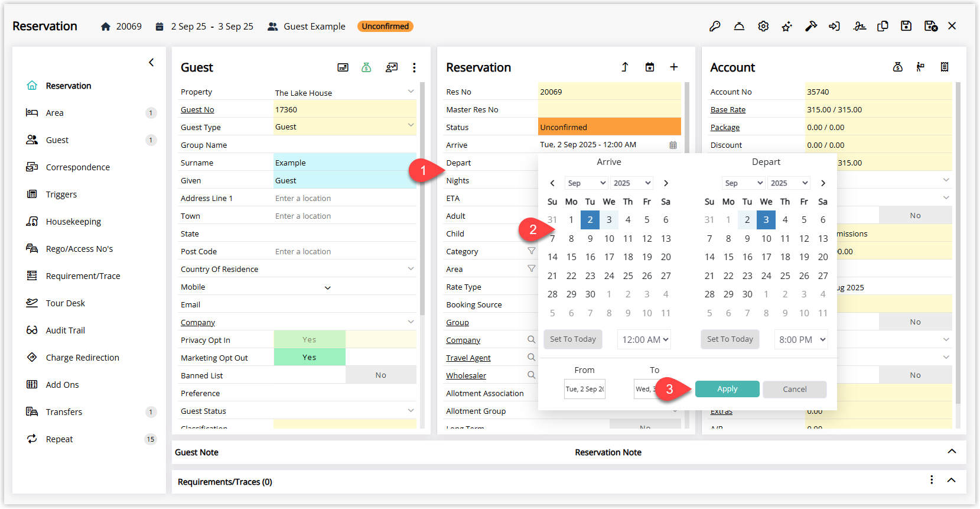Collapse the left navigation sidebar
Image resolution: width=980 pixels, height=509 pixels.
(151, 62)
